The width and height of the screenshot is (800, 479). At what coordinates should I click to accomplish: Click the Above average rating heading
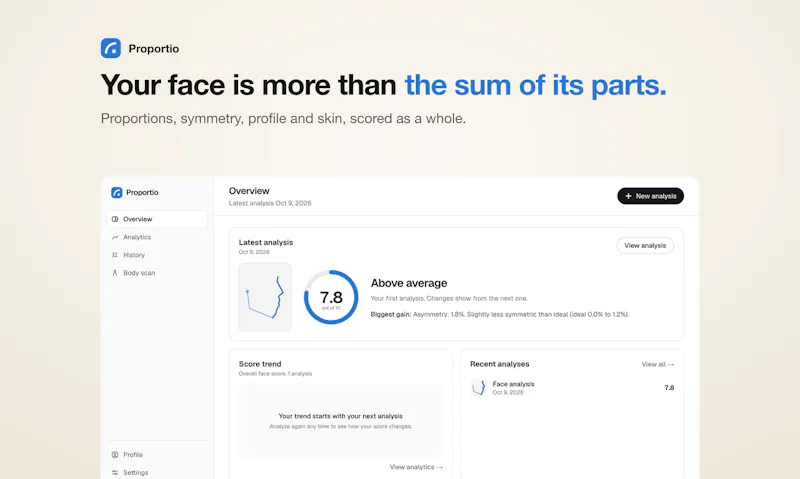[x=409, y=283]
